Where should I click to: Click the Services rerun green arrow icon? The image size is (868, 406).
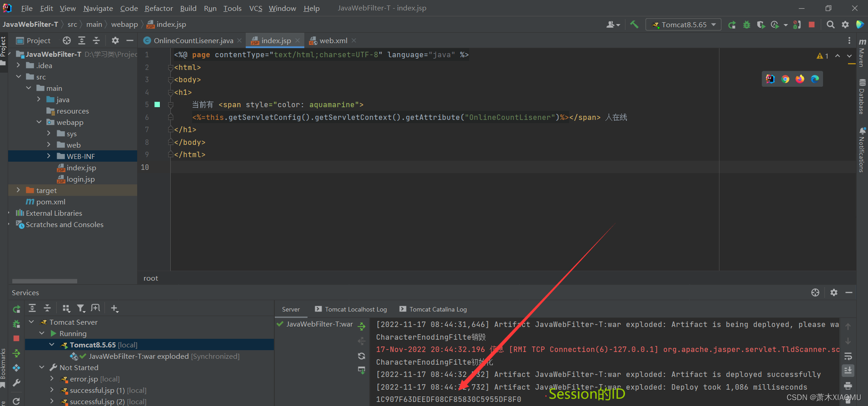pyautogui.click(x=16, y=309)
